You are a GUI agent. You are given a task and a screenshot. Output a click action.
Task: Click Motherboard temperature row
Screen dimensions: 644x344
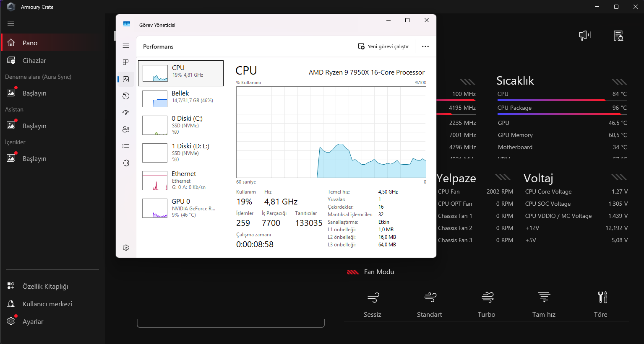(x=562, y=147)
